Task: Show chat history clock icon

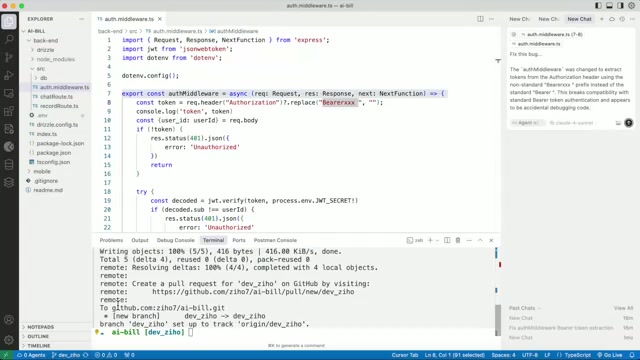Action: click(x=622, y=19)
